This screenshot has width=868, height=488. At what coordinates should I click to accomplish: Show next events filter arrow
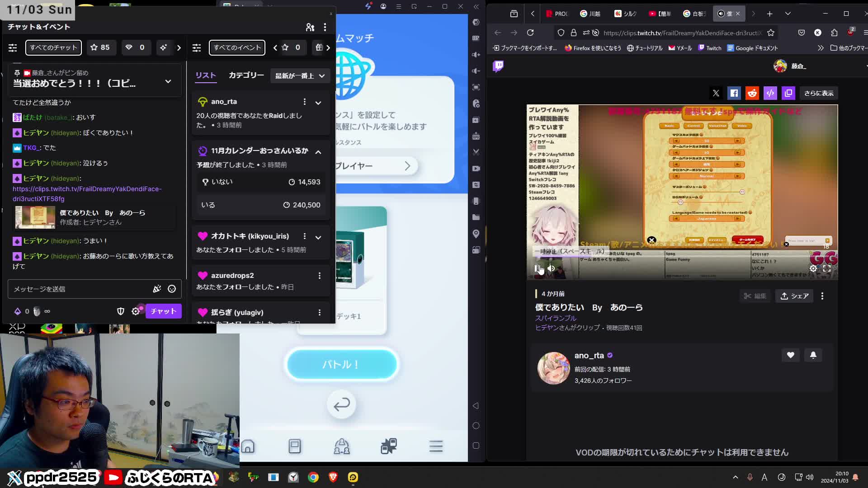[328, 47]
